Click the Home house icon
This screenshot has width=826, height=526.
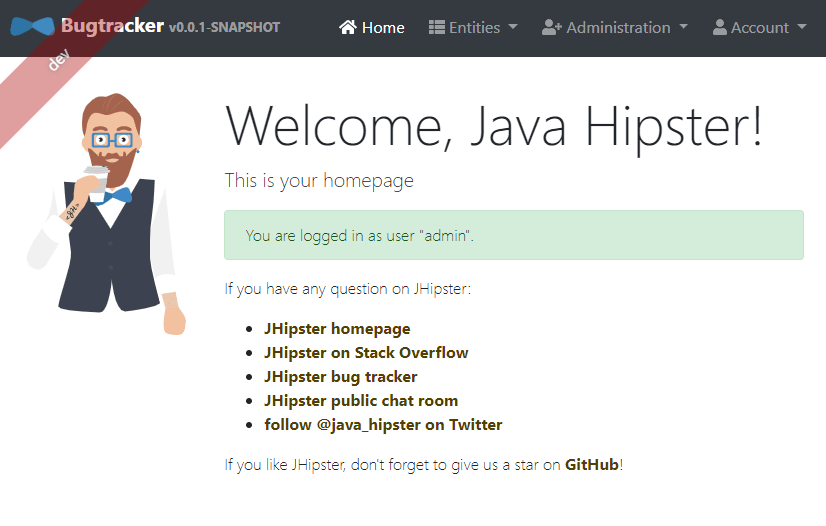(x=348, y=27)
